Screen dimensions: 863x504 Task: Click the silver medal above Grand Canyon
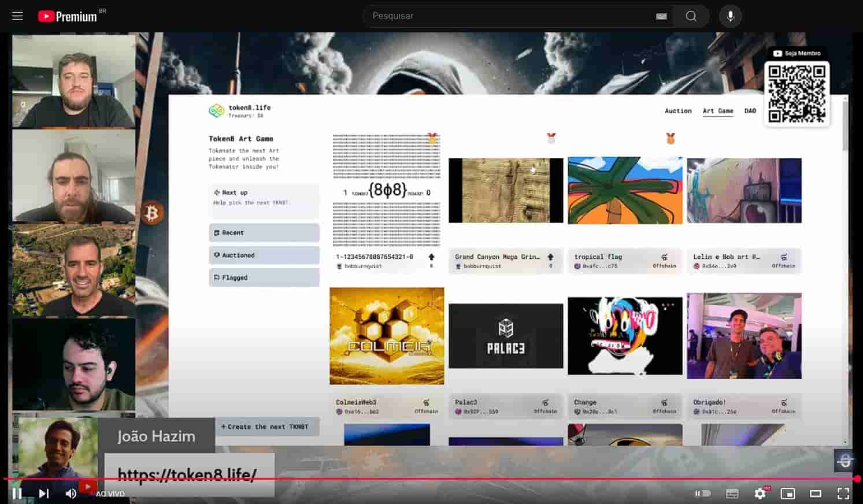[551, 138]
